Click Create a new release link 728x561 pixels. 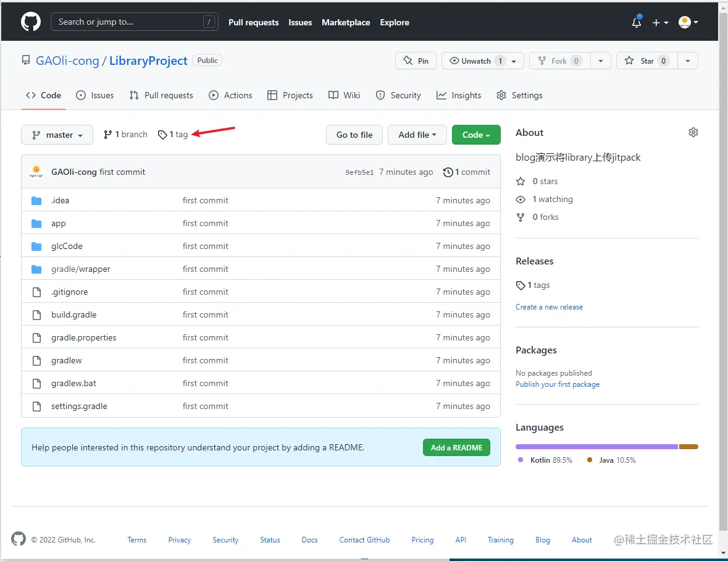click(x=549, y=307)
